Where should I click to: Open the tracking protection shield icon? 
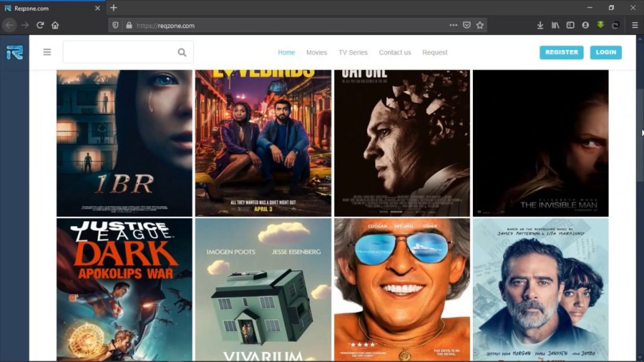coord(116,25)
